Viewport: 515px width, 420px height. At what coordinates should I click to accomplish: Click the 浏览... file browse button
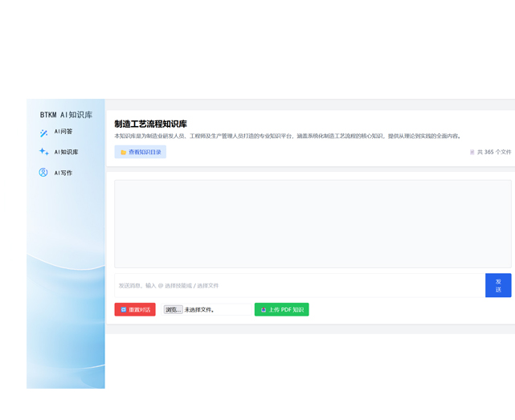tap(173, 309)
